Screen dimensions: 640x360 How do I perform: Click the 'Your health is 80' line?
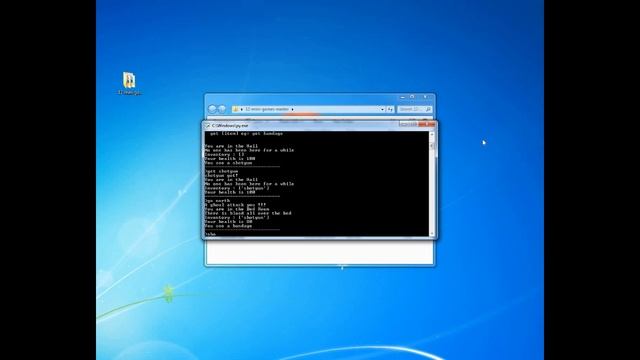click(228, 222)
